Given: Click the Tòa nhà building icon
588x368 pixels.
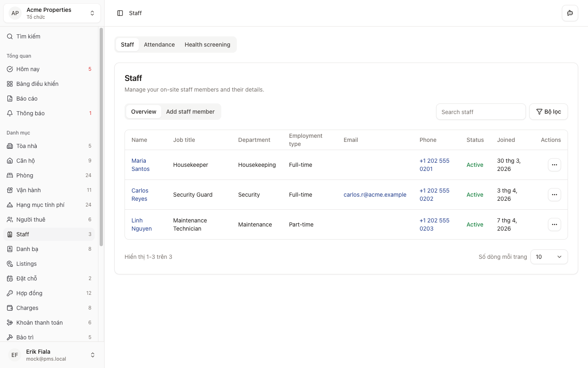Looking at the screenshot, I should click(x=10, y=146).
